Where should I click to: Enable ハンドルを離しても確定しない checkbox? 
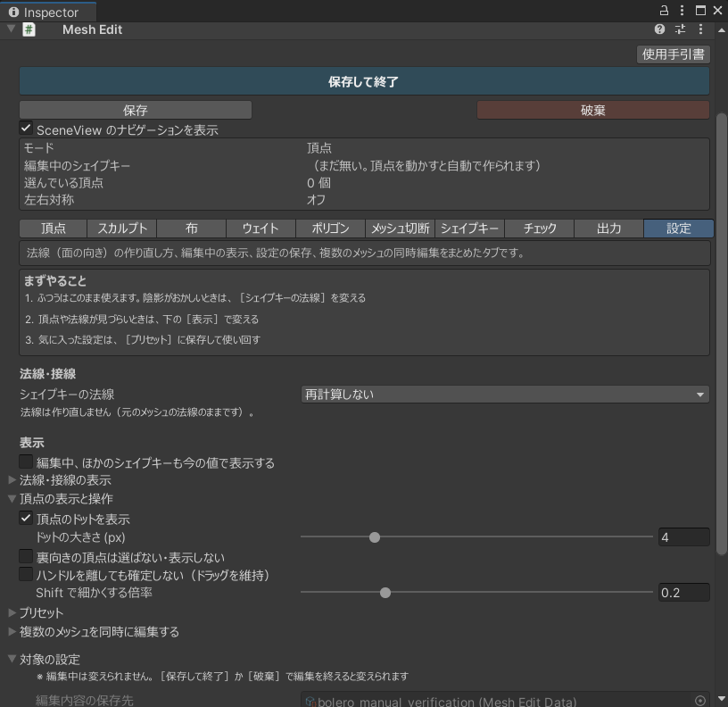26,574
